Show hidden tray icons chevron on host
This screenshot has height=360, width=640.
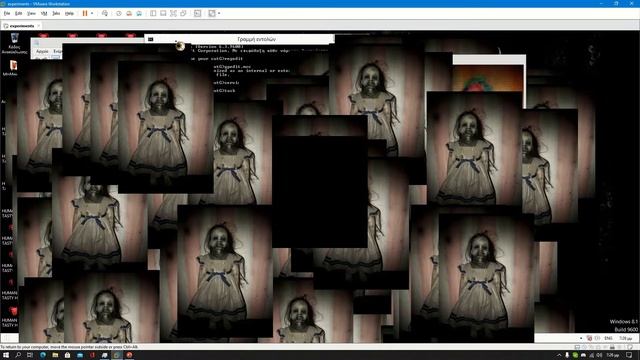coord(559,355)
